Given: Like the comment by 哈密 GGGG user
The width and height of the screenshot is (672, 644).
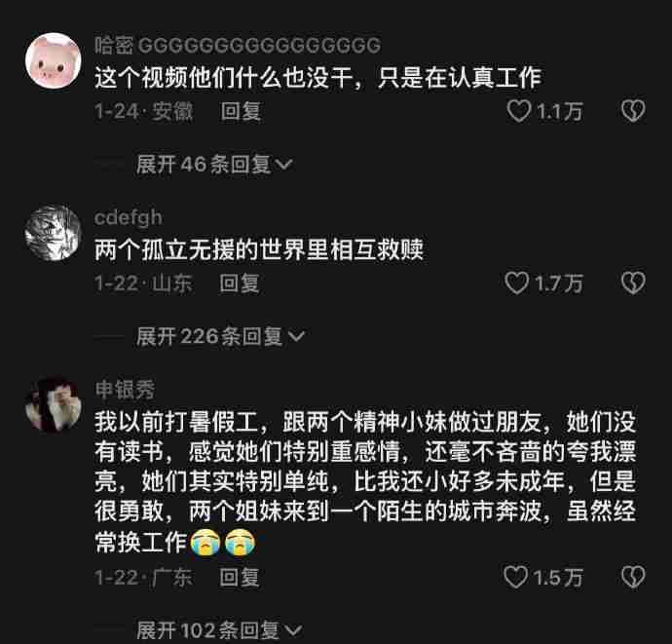Looking at the screenshot, I should tap(518, 111).
